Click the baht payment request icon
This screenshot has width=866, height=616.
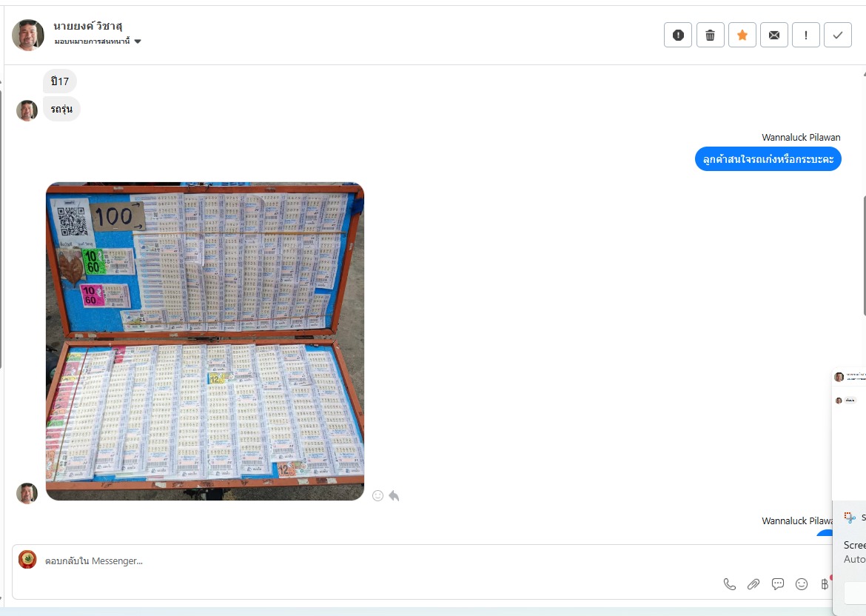coord(825,584)
